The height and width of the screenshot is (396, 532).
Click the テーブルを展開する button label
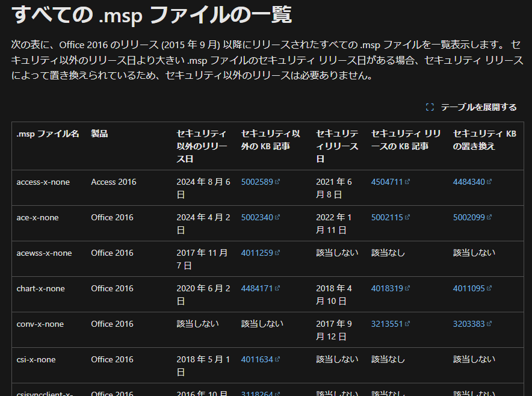tap(478, 107)
